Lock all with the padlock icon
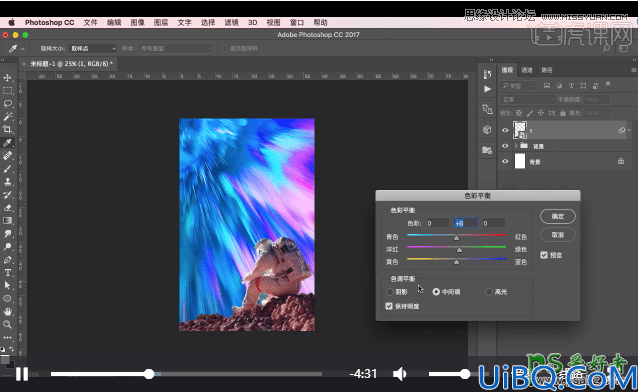Screen dimensions: 638x392 563,113
